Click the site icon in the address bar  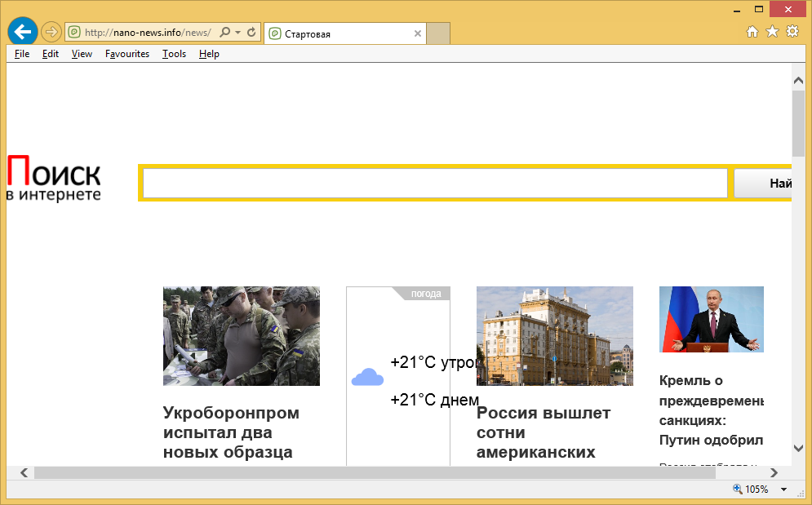point(74,33)
